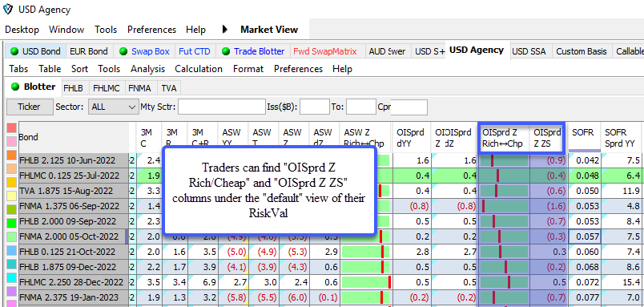Select the FHLMC subtab
The height and width of the screenshot is (307, 644).
tap(107, 88)
